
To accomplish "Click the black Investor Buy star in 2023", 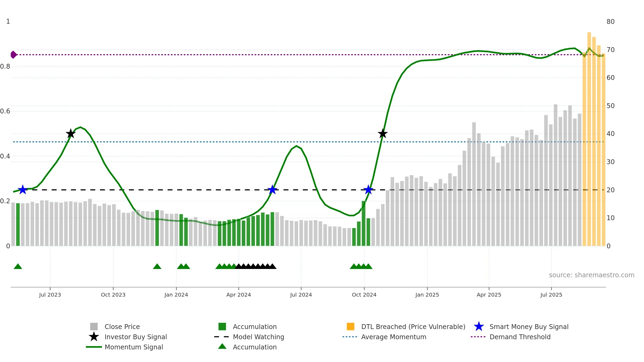I will pos(71,133).
